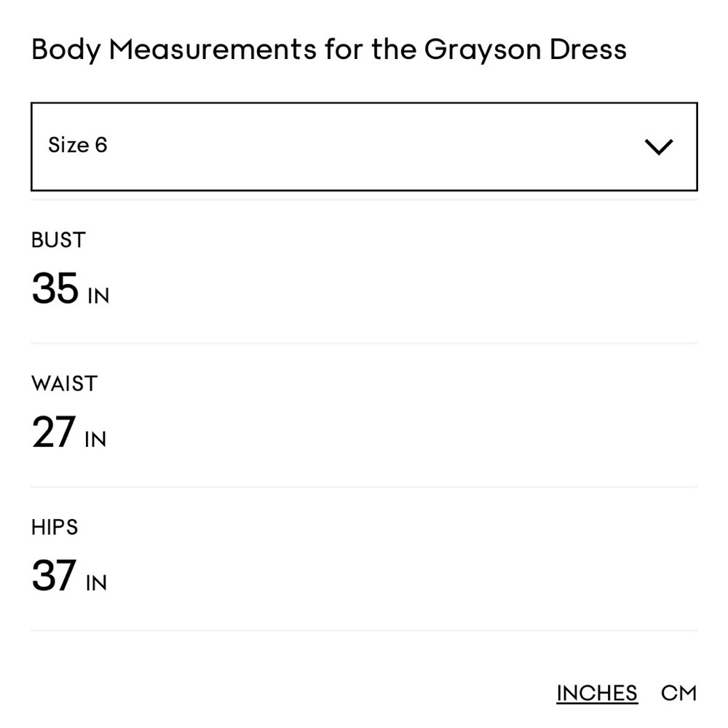Click the HIPS label

(55, 527)
